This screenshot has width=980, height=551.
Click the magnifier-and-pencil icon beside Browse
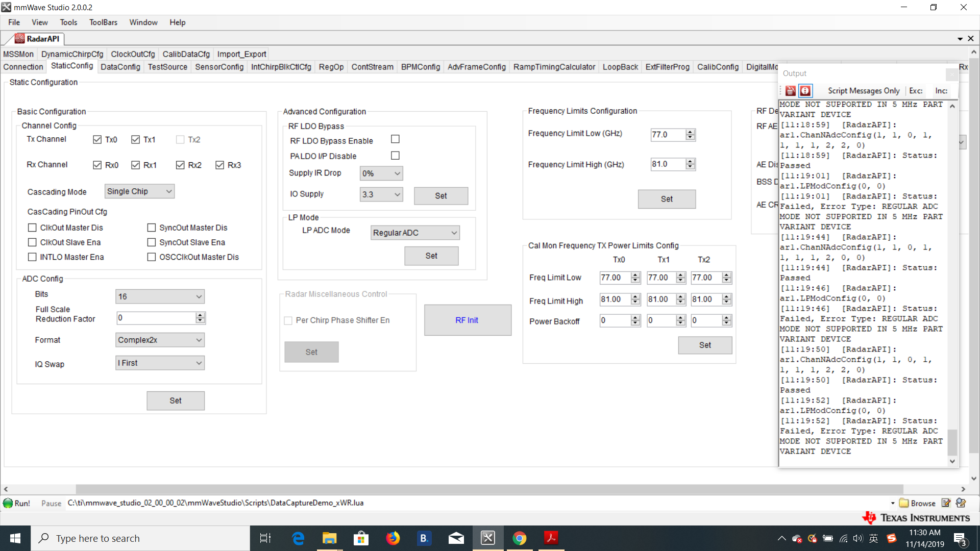(961, 503)
